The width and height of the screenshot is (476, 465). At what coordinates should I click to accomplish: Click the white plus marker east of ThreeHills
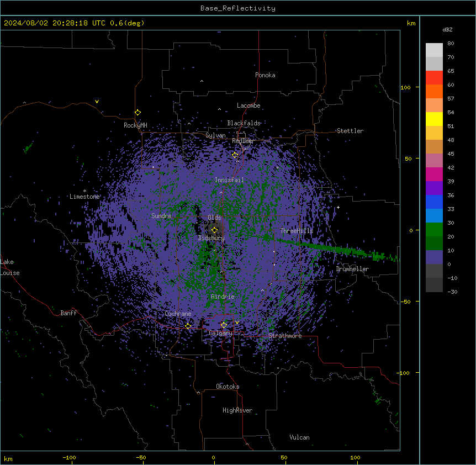(x=338, y=207)
